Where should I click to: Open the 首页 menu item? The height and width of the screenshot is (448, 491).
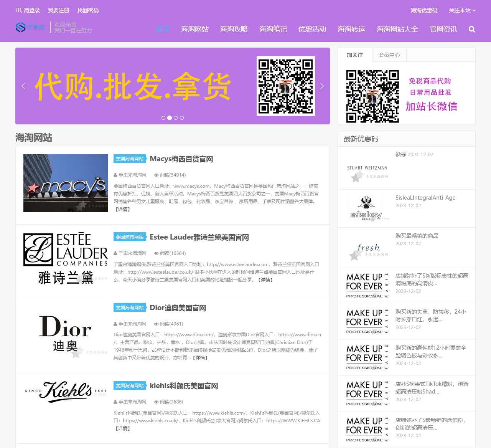click(x=163, y=29)
